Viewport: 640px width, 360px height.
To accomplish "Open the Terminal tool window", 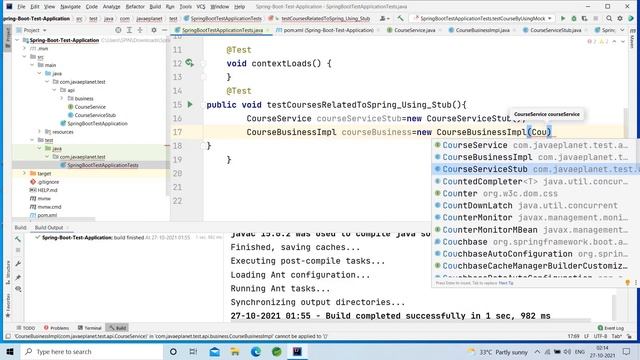I will pos(89,328).
